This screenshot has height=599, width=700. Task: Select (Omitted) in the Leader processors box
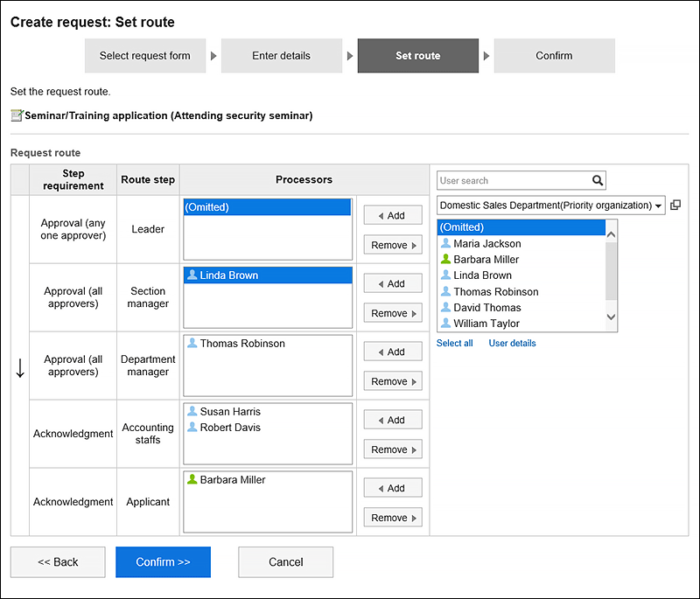point(267,207)
